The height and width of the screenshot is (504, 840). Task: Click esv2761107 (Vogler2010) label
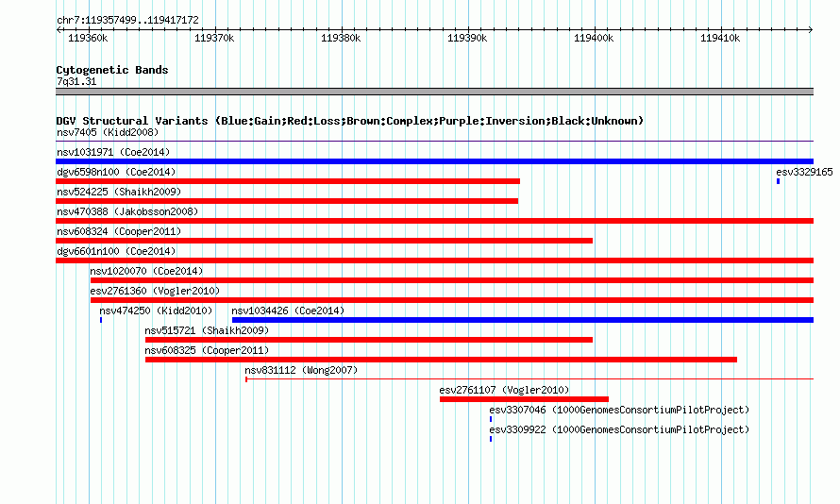(x=504, y=390)
